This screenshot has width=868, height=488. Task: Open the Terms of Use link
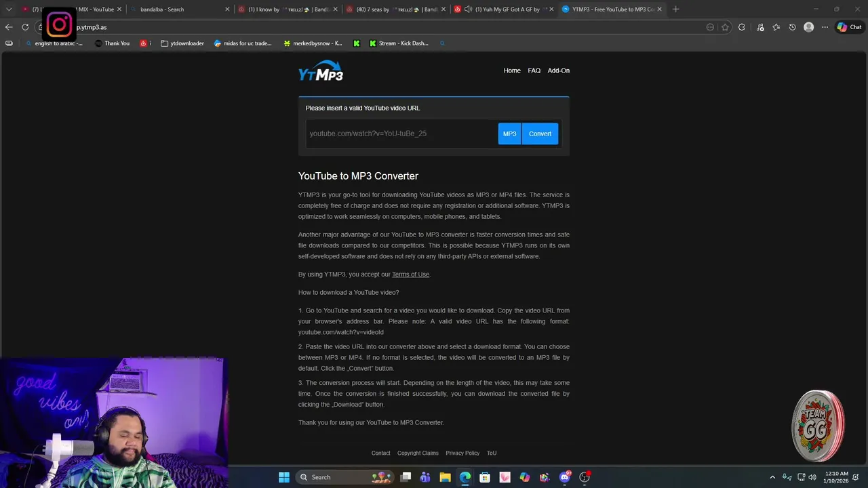point(410,274)
